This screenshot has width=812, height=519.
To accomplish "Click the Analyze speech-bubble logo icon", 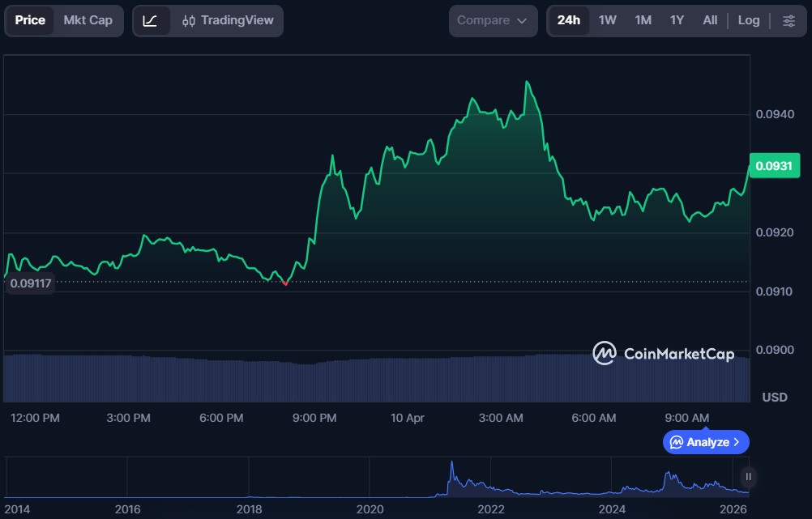I will click(677, 442).
